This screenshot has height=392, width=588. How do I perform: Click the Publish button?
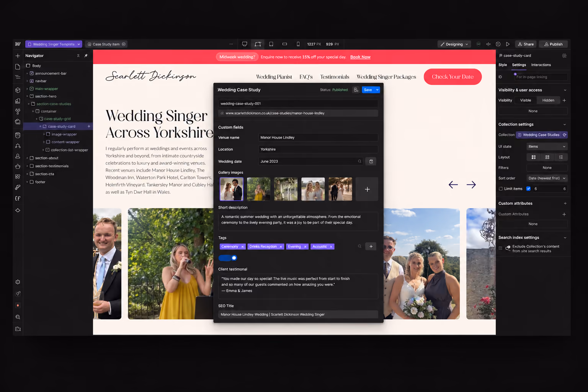coord(554,44)
